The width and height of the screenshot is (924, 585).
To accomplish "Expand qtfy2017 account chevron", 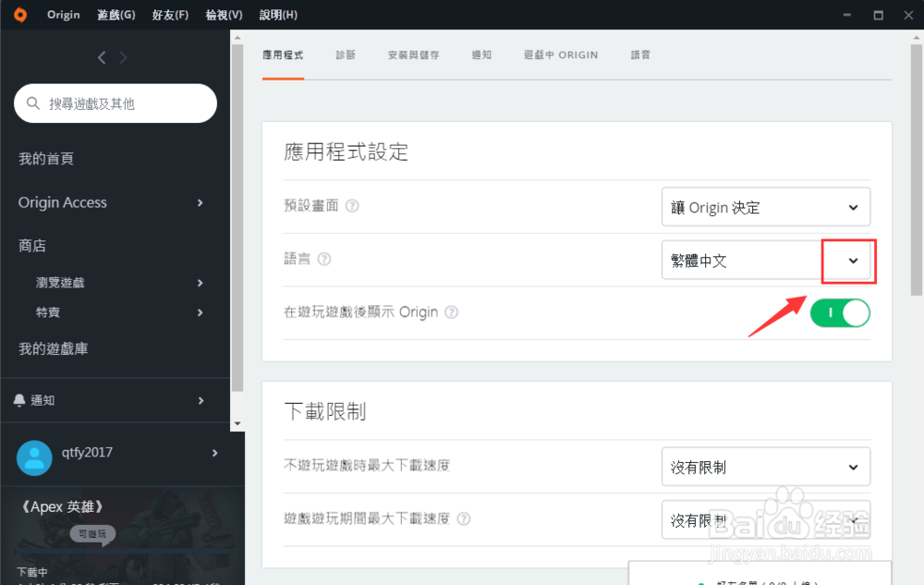I will 215,453.
